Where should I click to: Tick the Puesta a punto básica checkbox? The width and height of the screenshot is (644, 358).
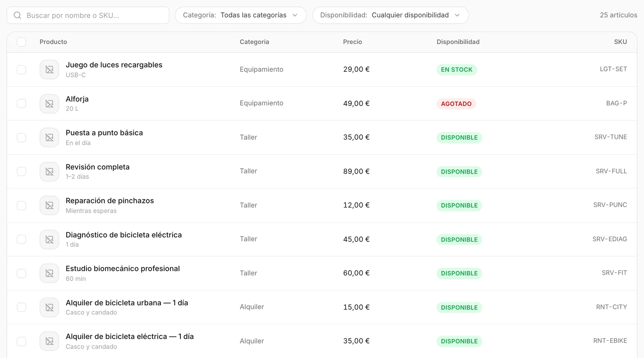tap(21, 138)
